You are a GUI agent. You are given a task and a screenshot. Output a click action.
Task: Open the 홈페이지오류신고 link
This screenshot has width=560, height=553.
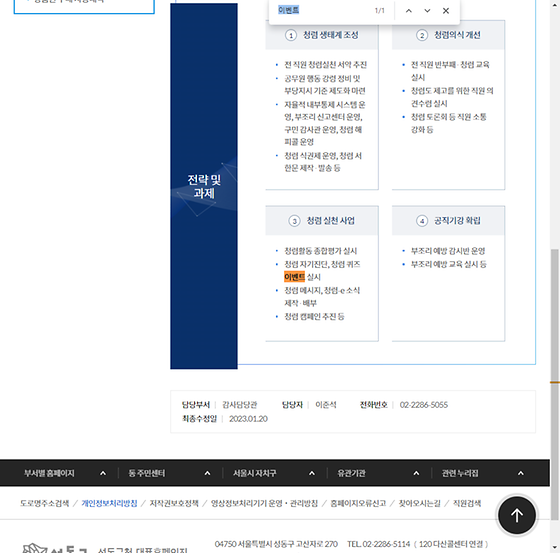click(358, 503)
